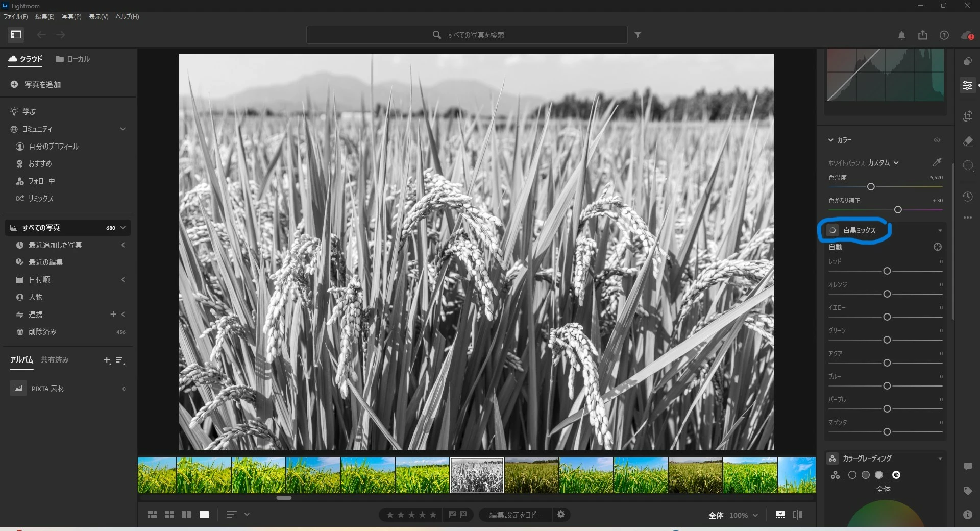
Task: Open the white balance カスタム dropdown
Action: tap(883, 163)
